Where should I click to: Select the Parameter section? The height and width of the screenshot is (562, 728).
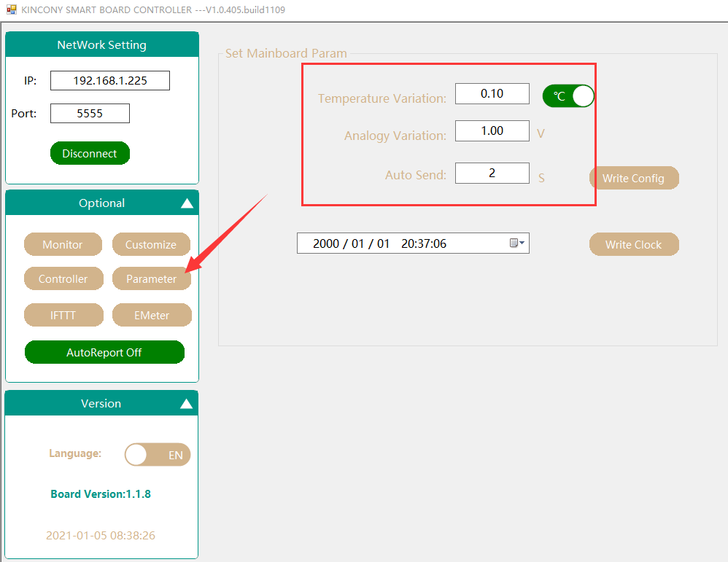coord(151,279)
